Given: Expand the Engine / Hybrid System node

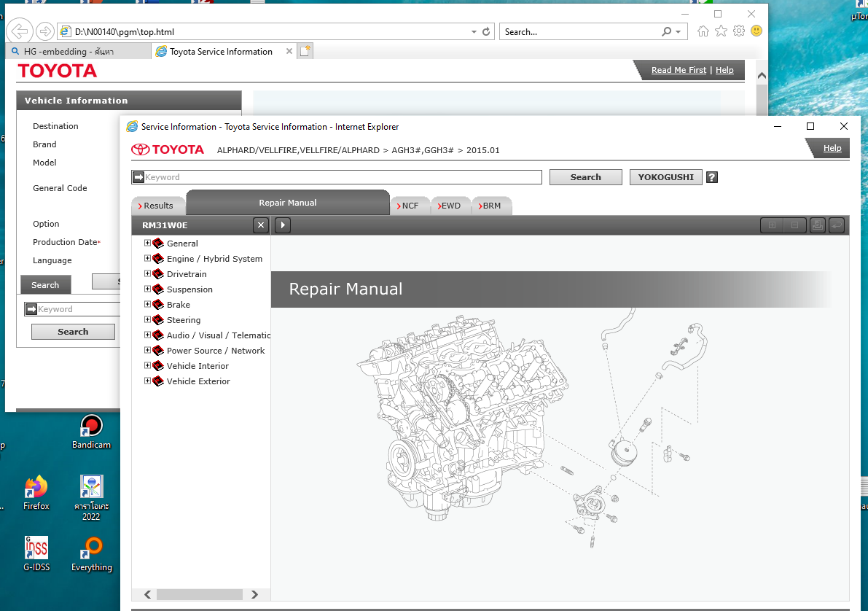Looking at the screenshot, I should coord(147,258).
